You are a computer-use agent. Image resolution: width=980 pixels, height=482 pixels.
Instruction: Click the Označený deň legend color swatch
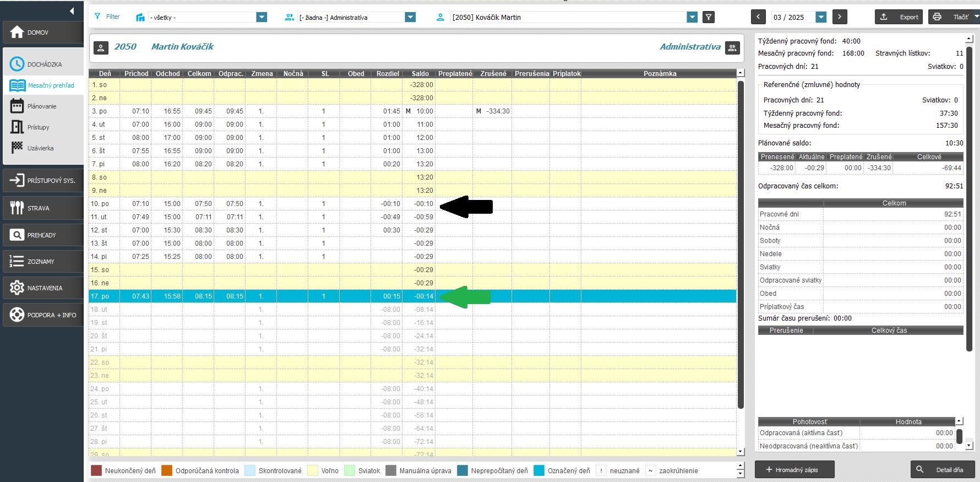539,471
